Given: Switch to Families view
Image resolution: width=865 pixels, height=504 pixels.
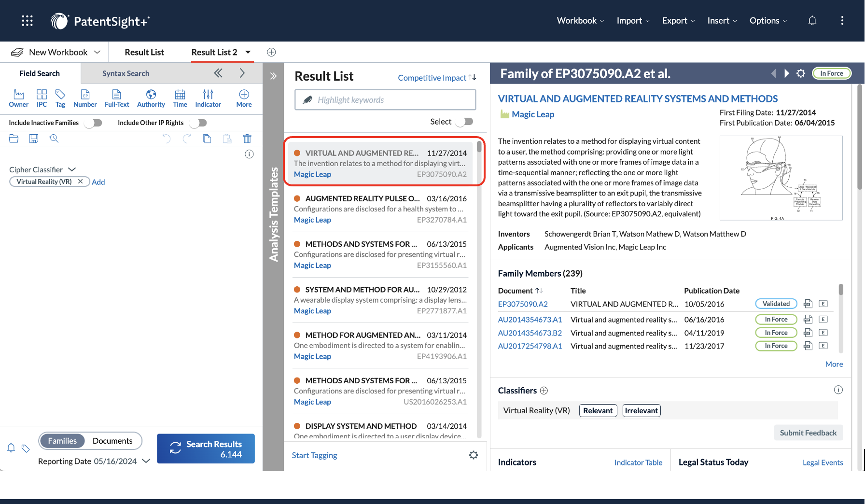Looking at the screenshot, I should (62, 441).
